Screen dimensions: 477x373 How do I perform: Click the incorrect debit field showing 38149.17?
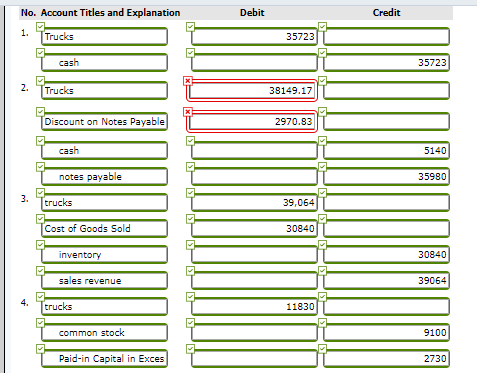coord(252,90)
